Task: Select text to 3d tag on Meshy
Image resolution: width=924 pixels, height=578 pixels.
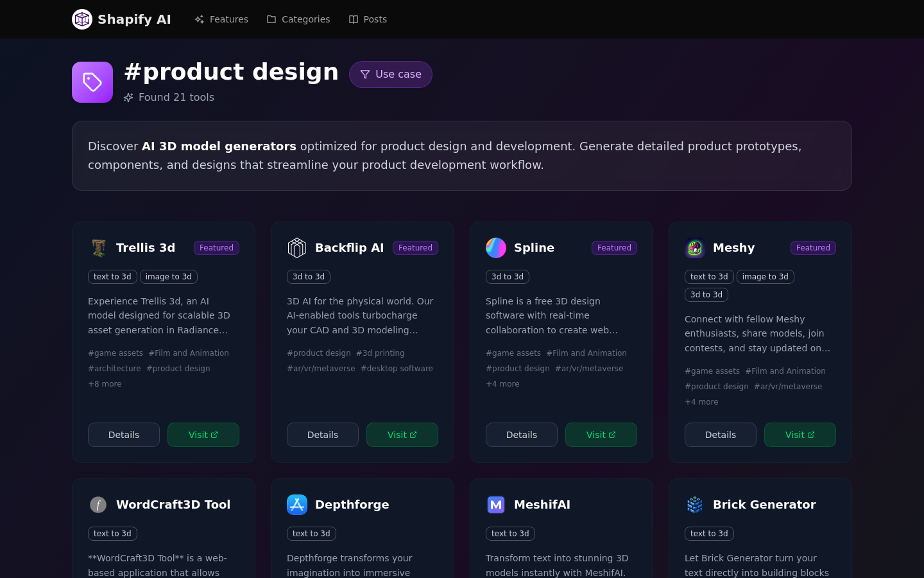Action: 709,277
